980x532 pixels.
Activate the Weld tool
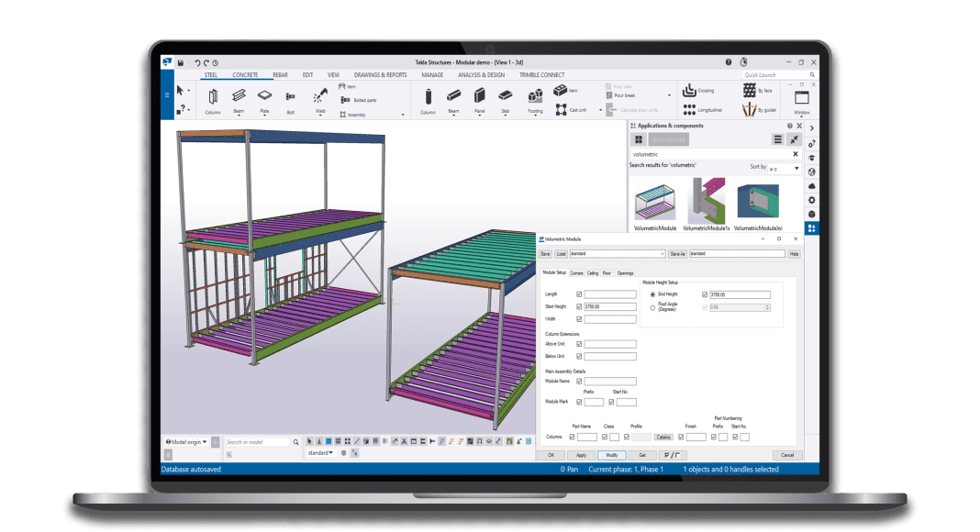(319, 96)
